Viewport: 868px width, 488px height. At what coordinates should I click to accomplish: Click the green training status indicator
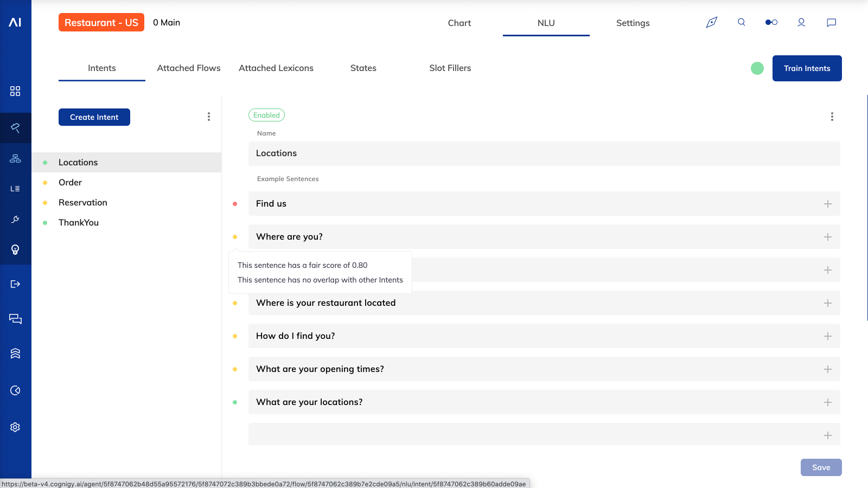757,68
